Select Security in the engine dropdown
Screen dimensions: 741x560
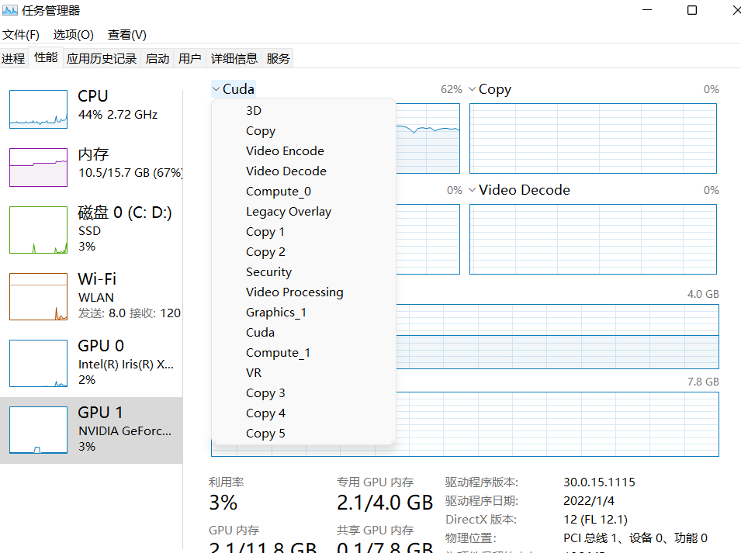pos(268,271)
